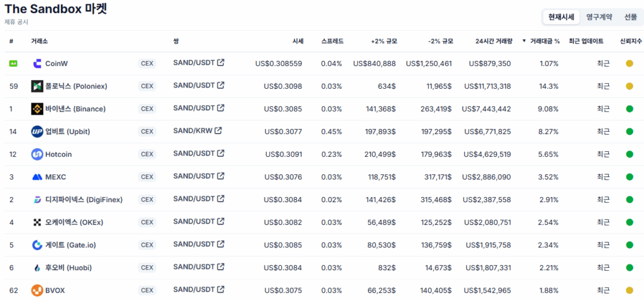Open the Poloniex exchange logo icon

37,86
